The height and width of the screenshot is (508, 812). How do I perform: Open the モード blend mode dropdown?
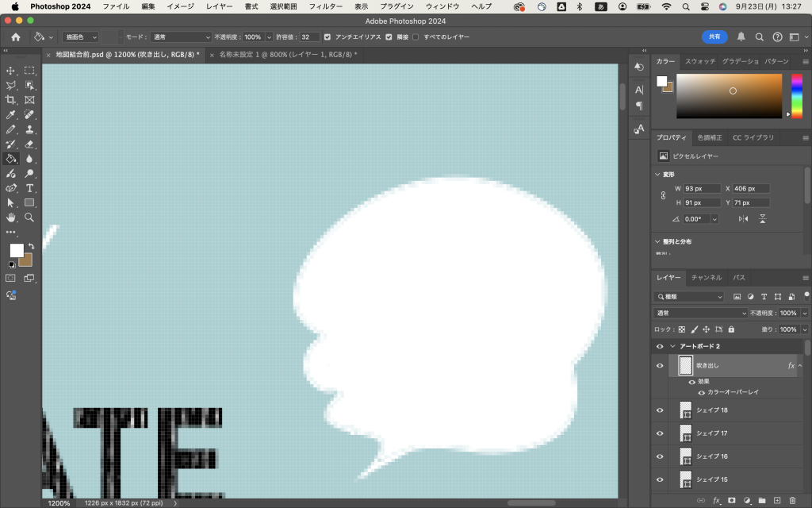coord(182,37)
